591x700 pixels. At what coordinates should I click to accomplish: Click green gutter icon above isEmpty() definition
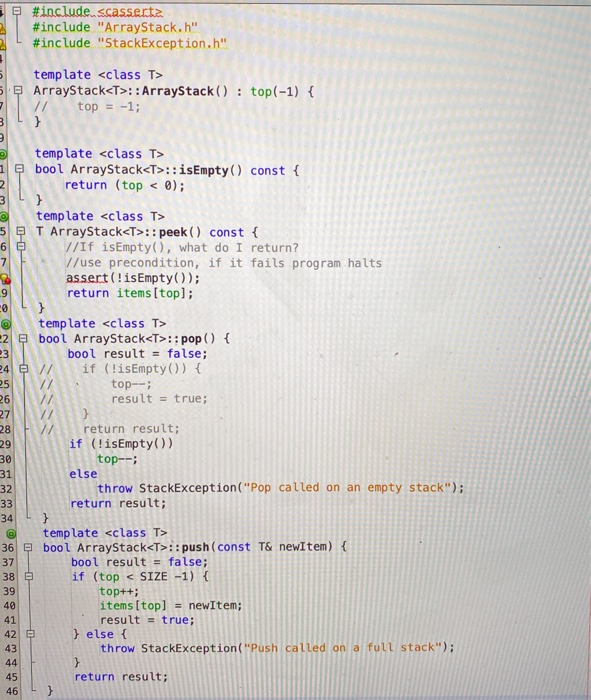(3, 154)
